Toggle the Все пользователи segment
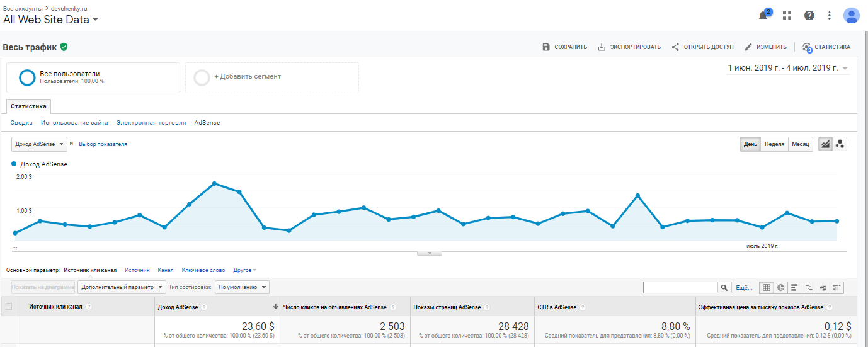 [x=93, y=77]
